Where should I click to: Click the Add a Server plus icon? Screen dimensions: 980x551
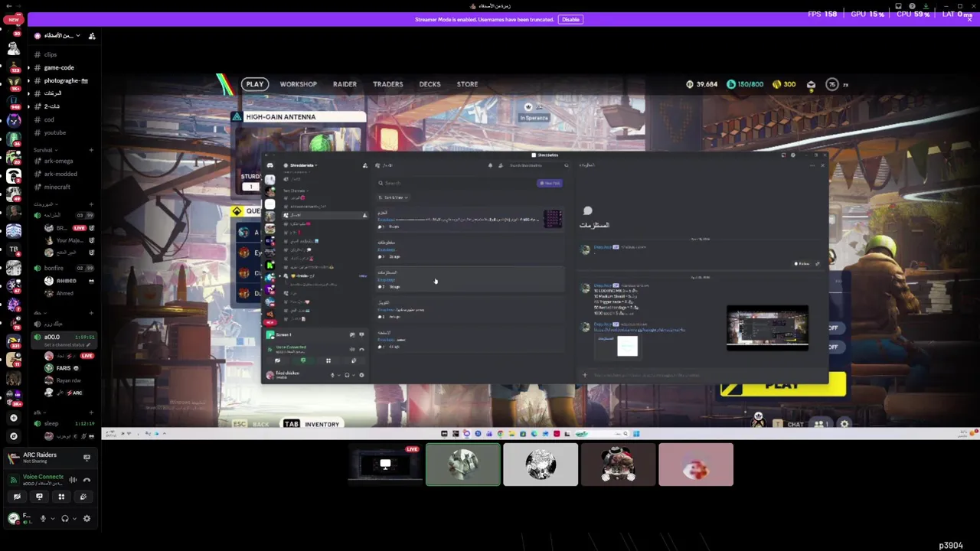[x=13, y=418]
